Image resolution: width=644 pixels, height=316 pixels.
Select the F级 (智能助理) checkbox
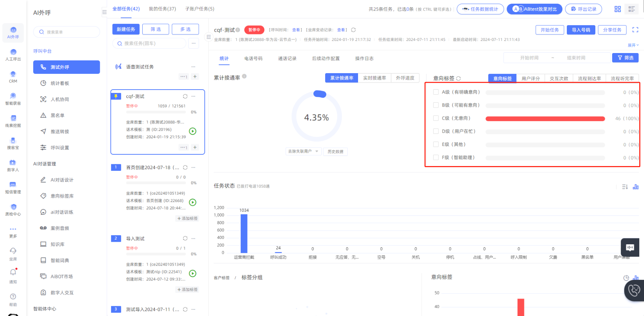[x=436, y=158]
